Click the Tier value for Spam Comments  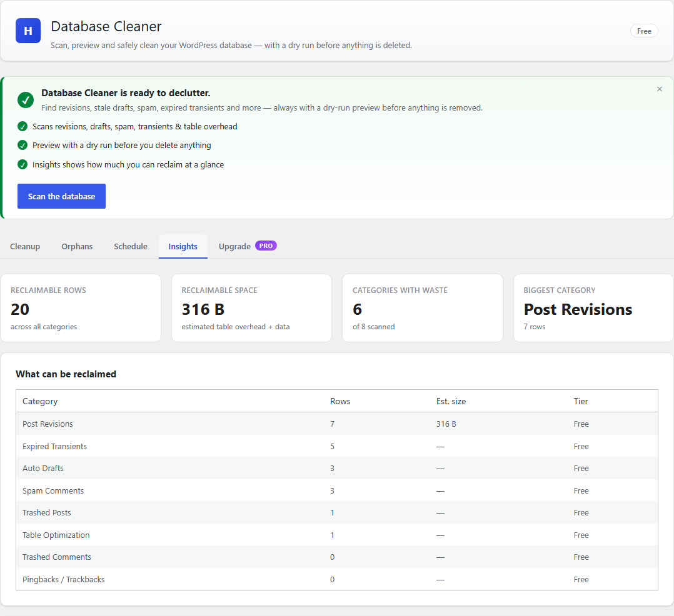[x=581, y=490]
